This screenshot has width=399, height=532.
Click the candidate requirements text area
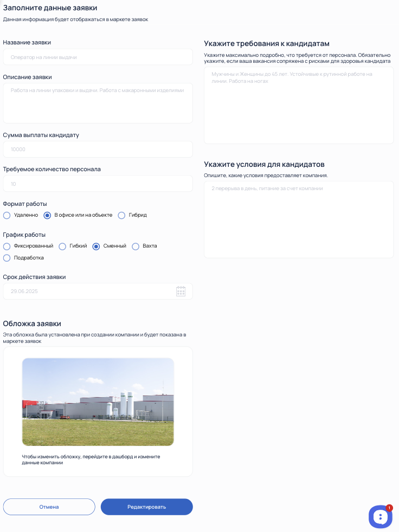299,105
